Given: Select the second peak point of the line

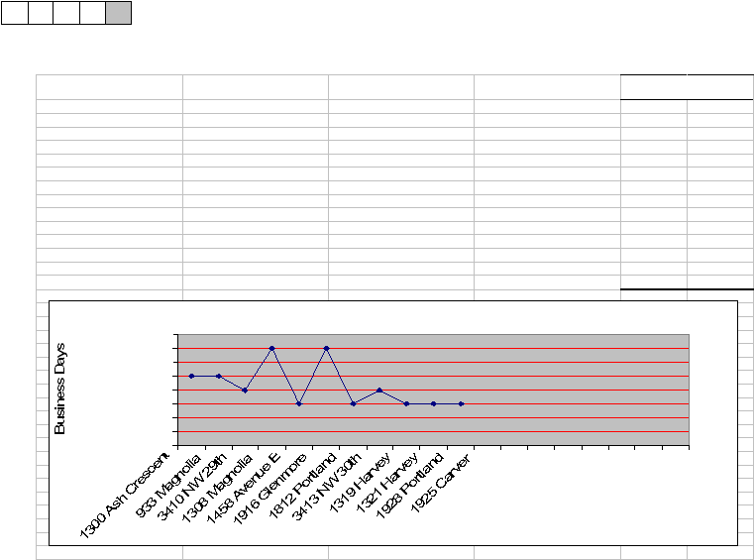Looking at the screenshot, I should [326, 348].
